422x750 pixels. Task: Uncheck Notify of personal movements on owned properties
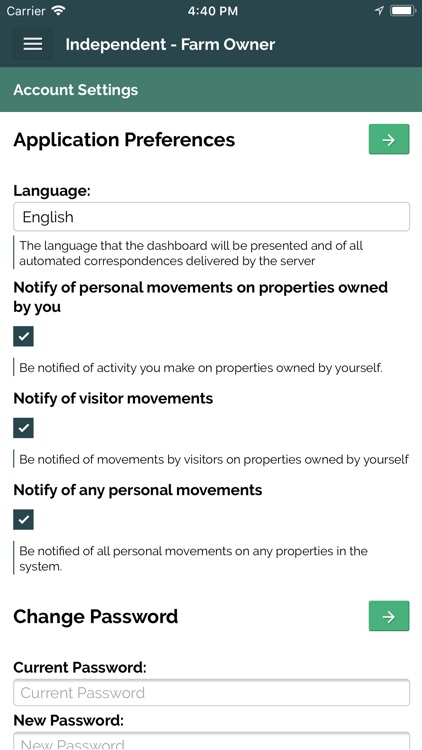(x=23, y=336)
